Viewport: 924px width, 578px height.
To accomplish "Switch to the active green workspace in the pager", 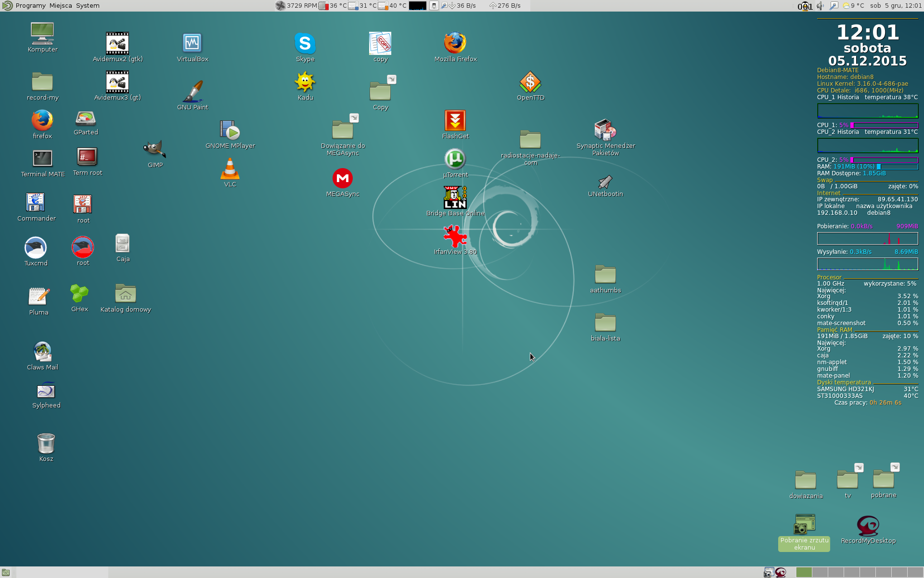I will [804, 572].
